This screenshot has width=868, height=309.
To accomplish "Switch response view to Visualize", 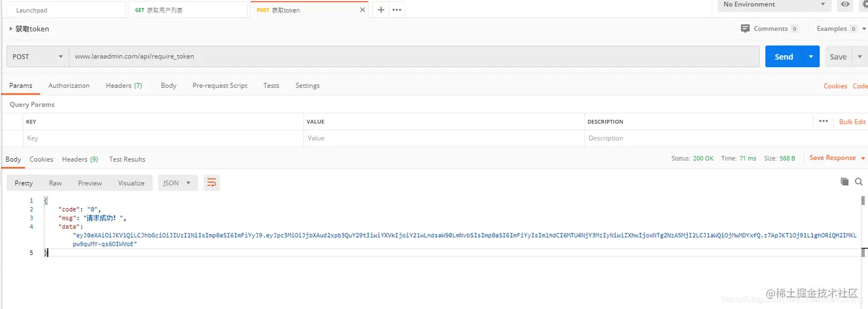I will pyautogui.click(x=131, y=183).
